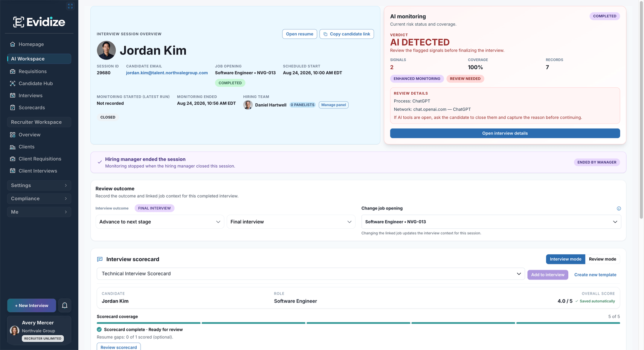Click the Open resume button
This screenshot has height=350, width=644.
coord(299,34)
